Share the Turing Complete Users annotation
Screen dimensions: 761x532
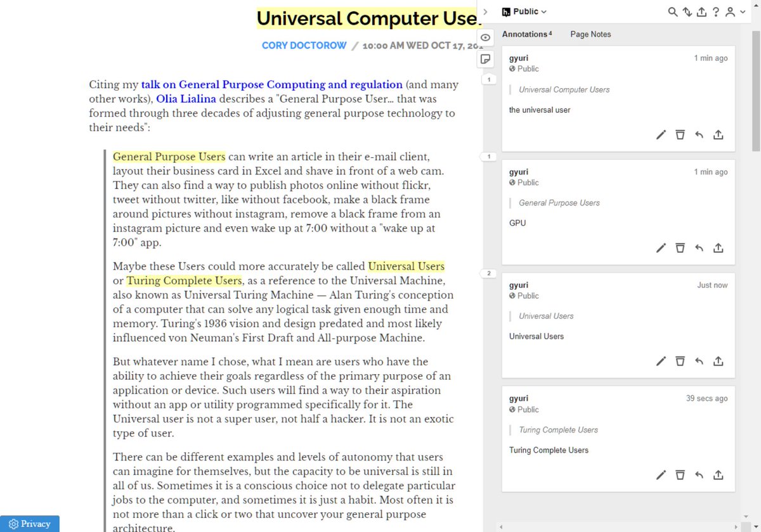719,475
